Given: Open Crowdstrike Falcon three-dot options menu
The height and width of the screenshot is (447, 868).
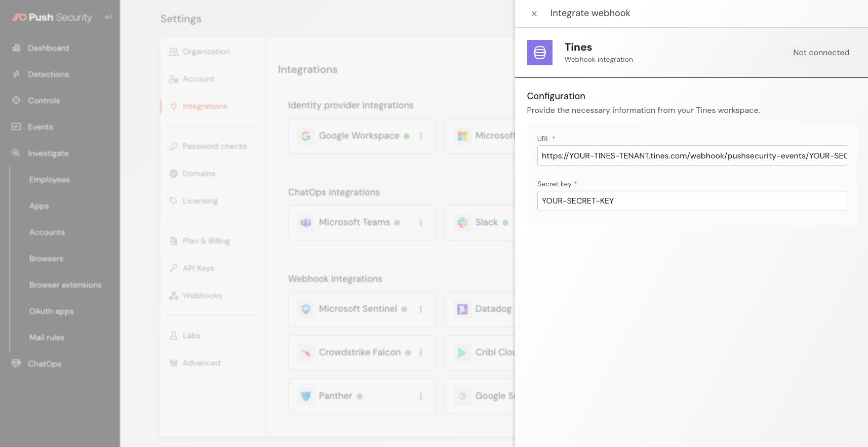Looking at the screenshot, I should click(421, 353).
